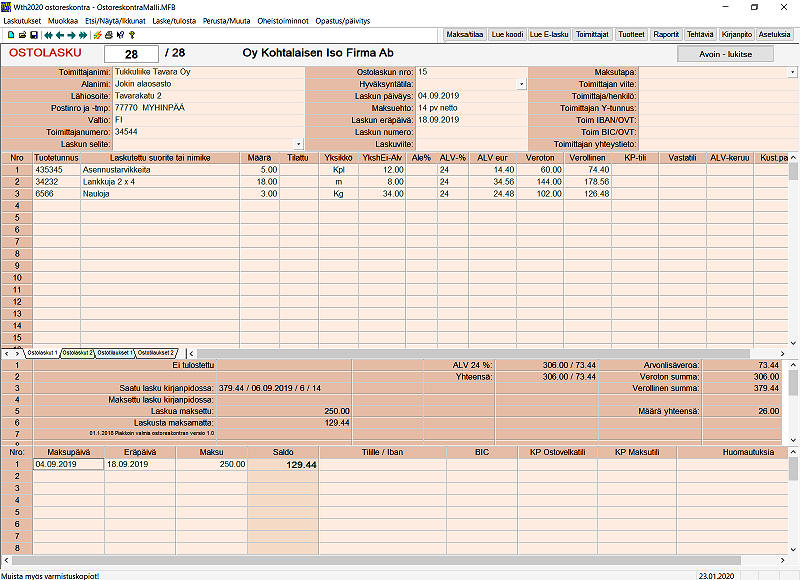Go to next invoice with right arrow
The height and width of the screenshot is (580, 800).
(71, 35)
